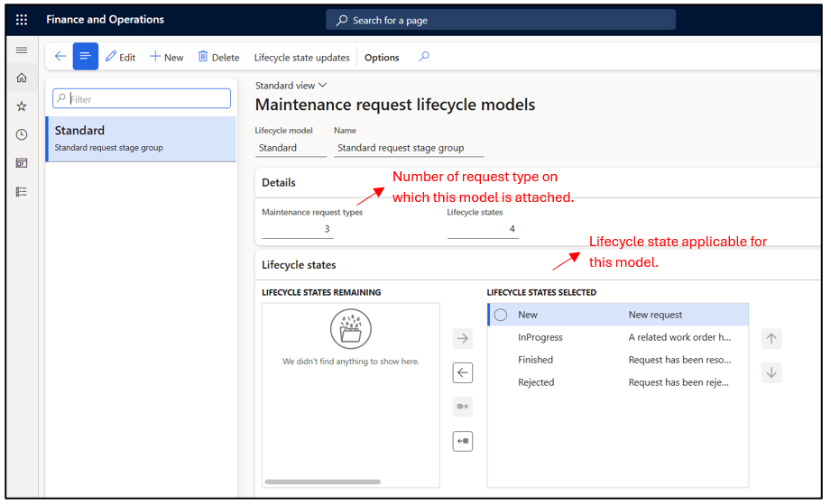Collapse the Lifecycle states section header

tap(299, 265)
